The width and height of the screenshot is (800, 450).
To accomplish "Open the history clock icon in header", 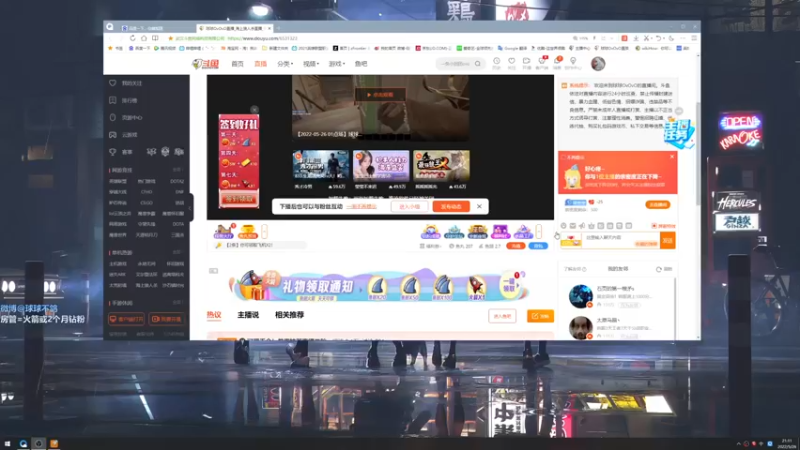I will (x=496, y=62).
